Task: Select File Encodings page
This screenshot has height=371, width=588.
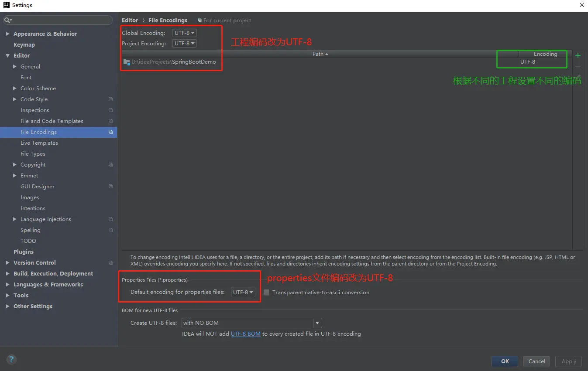Action: pos(58,132)
